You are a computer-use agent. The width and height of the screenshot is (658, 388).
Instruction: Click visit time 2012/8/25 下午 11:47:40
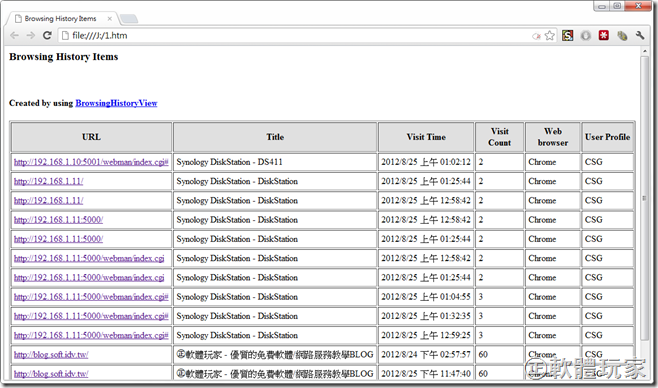426,374
